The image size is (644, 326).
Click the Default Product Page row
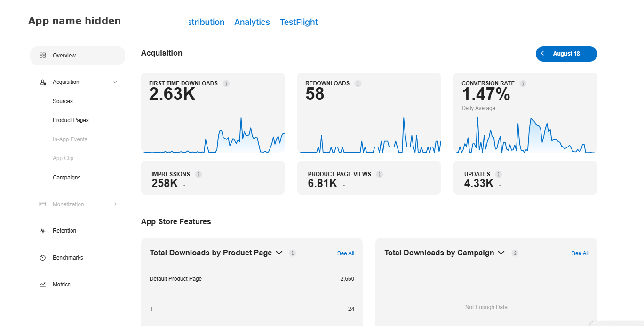click(252, 279)
